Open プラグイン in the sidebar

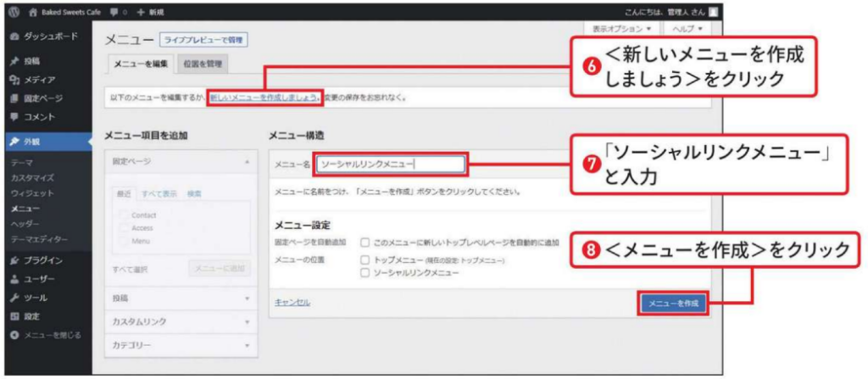pos(42,260)
